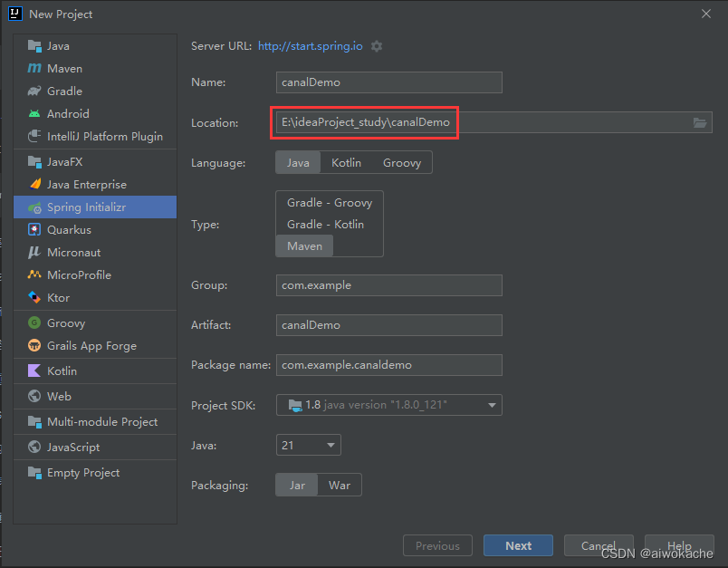
Task: Select Grails App Forge generator
Action: click(95, 345)
